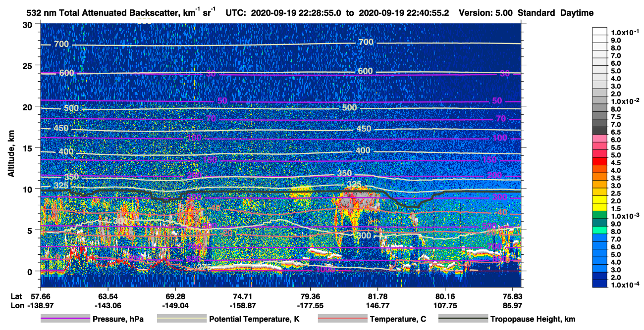
Task: Select the end time 2020-09-19 22:40:55.2
Action: coord(404,13)
